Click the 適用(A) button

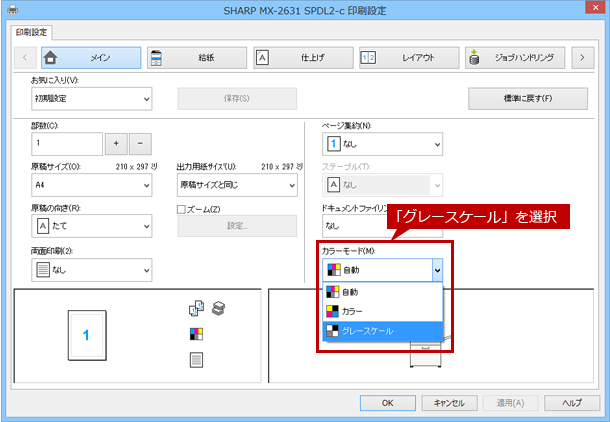click(510, 403)
